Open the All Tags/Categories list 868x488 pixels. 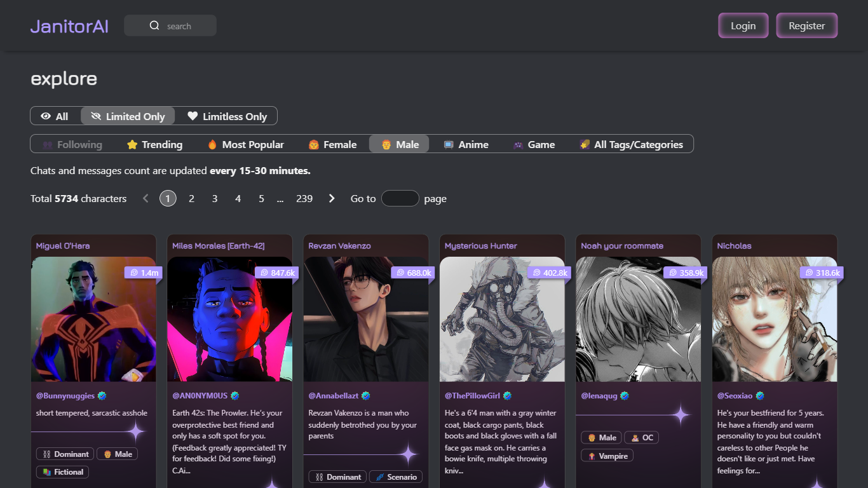click(631, 144)
